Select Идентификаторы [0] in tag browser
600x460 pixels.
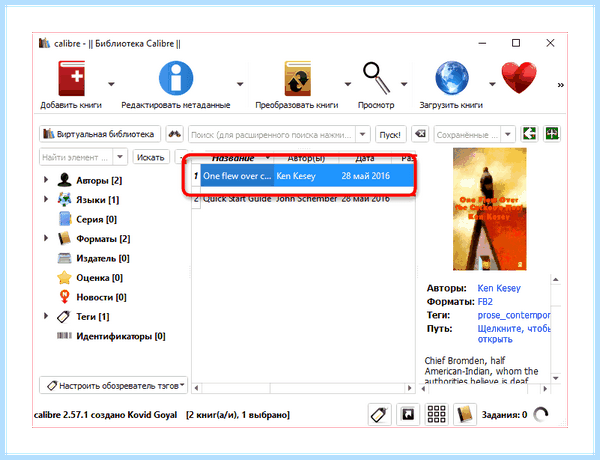(121, 336)
